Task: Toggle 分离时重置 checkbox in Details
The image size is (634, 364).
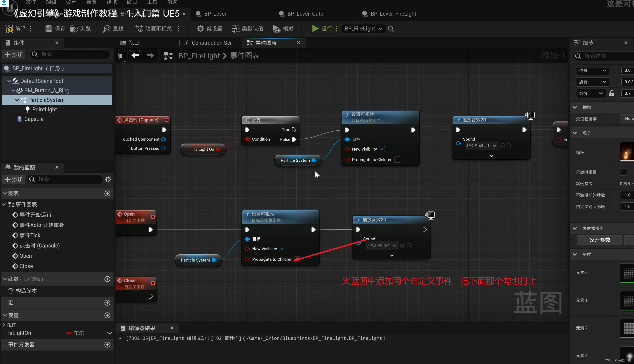Action: pos(623,172)
